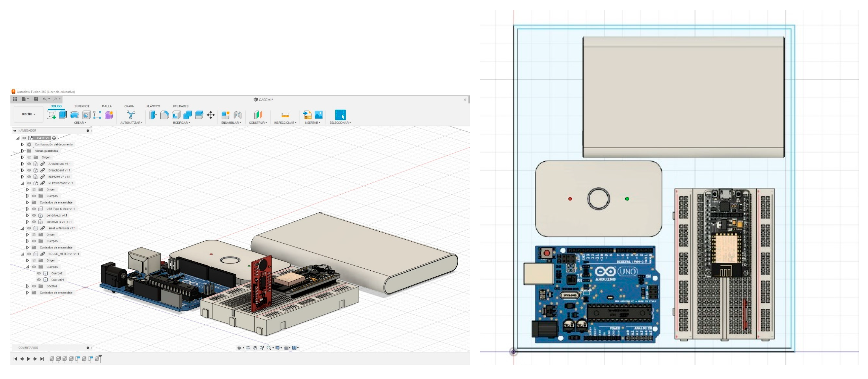Expand the ESP8266 v7 v1:1 tree item

point(23,177)
